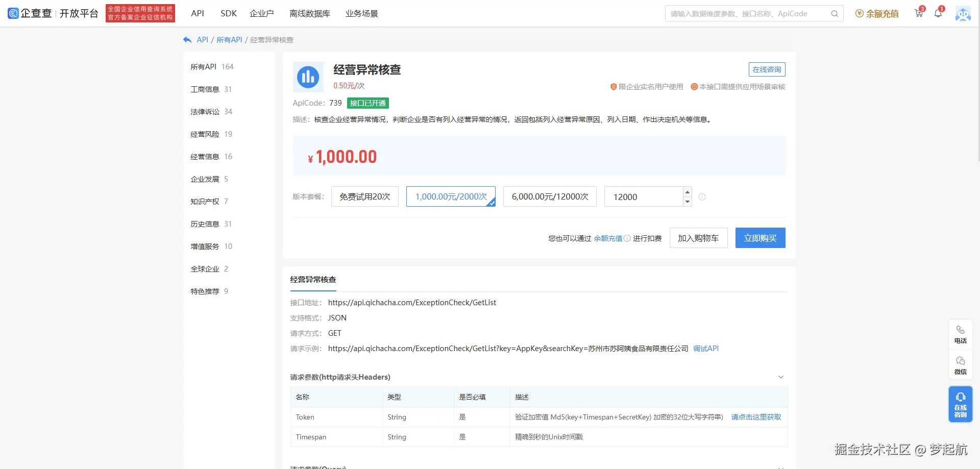The width and height of the screenshot is (980, 469).
Task: Select 特色推荐 category in sidebar
Action: [x=209, y=291]
